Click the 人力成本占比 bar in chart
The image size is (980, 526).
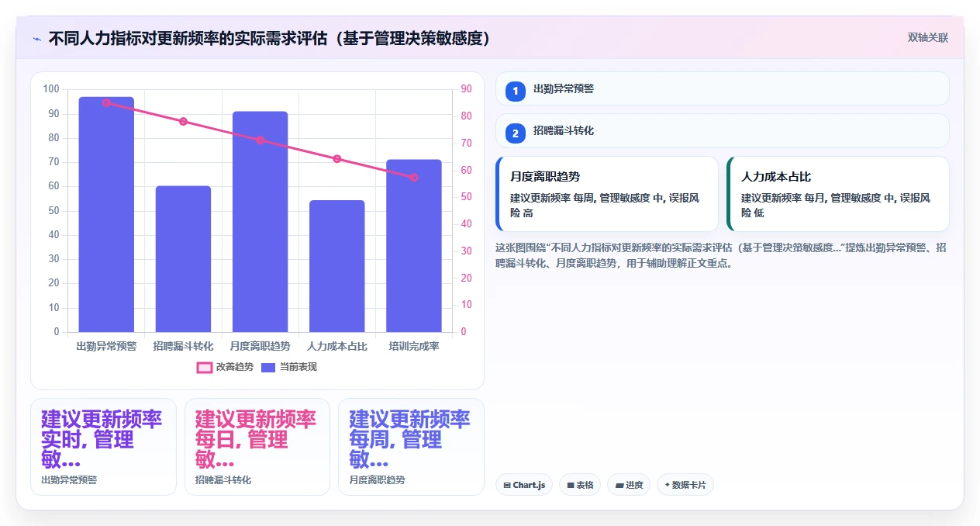click(x=336, y=266)
